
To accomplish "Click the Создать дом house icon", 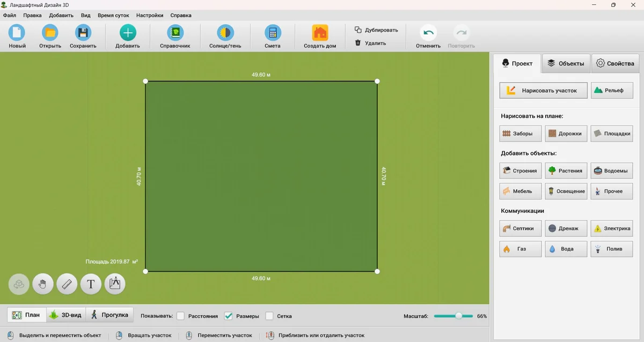I will click(320, 33).
